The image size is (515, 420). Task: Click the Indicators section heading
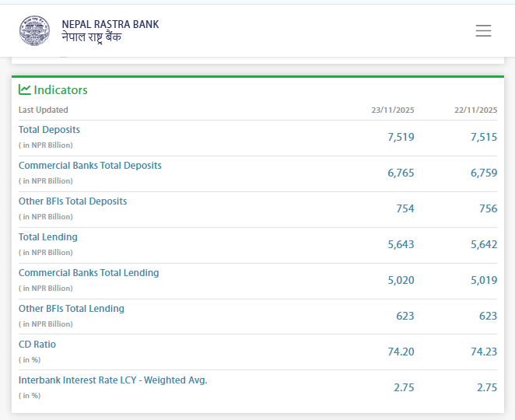[61, 90]
